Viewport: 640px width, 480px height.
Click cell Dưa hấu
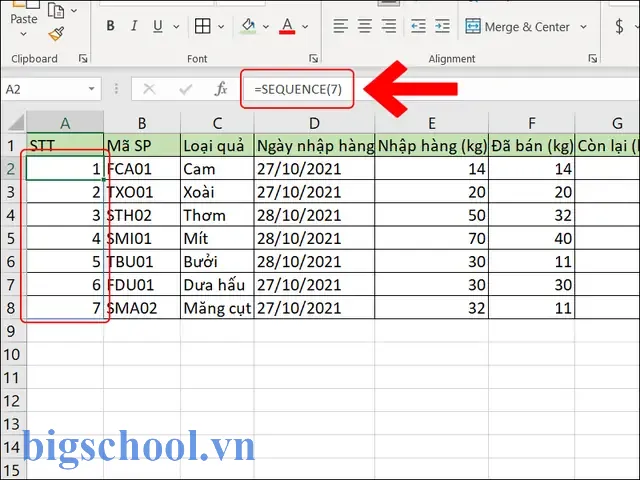(x=217, y=284)
